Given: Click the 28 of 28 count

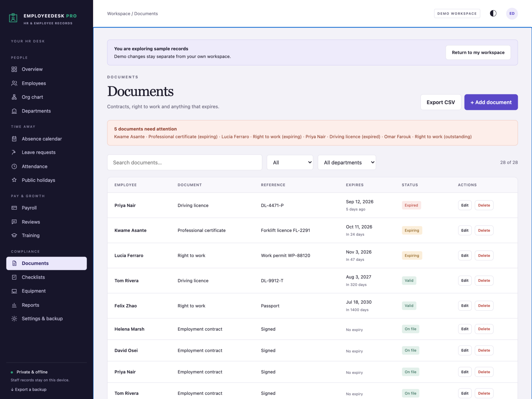Looking at the screenshot, I should click(509, 163).
